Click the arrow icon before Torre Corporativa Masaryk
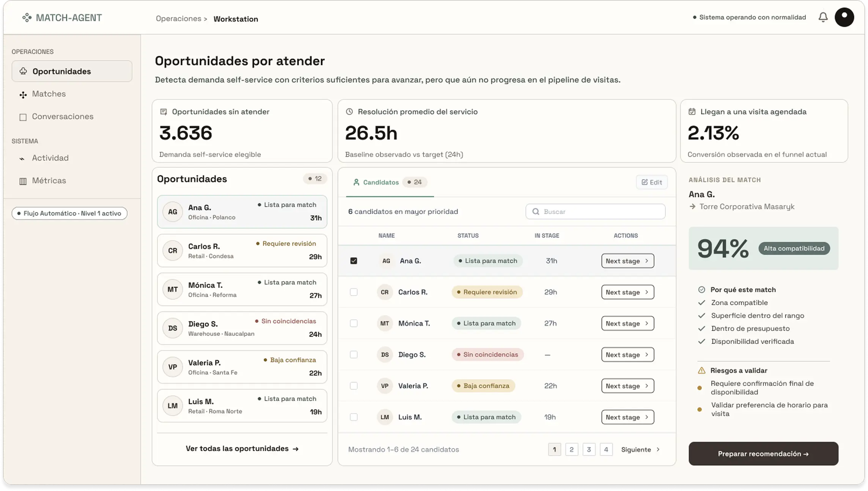This screenshot has height=491, width=868. tap(692, 206)
